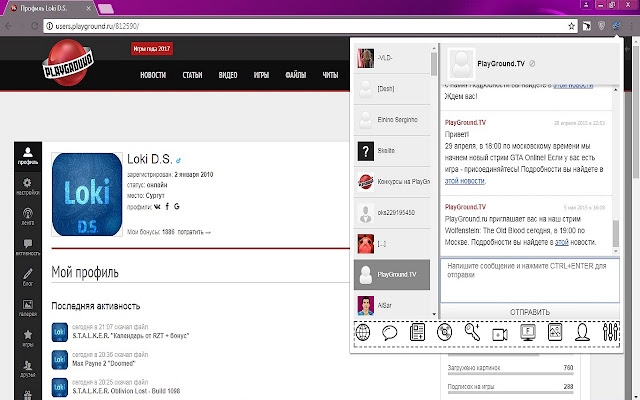The width and height of the screenshot is (640, 400).
Task: Click PlayGround.TV sender name in GTA message
Action: click(x=465, y=122)
